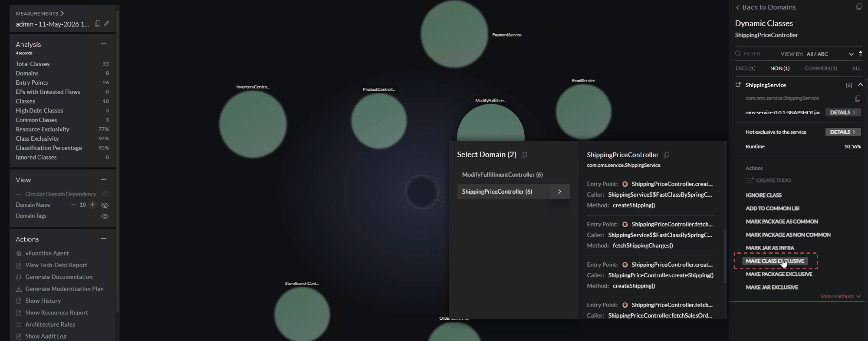The width and height of the screenshot is (868, 341).
Task: Decrease Domain Name length value
Action: click(x=73, y=205)
